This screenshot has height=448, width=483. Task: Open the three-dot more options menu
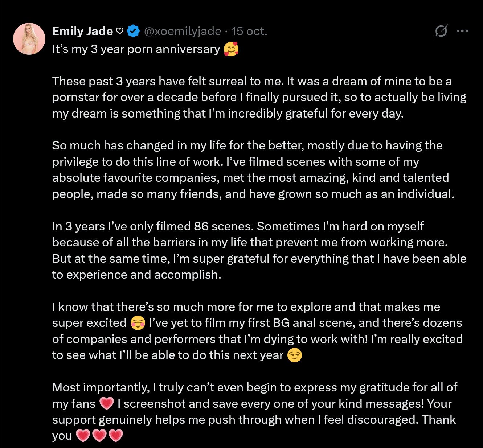[x=462, y=31]
